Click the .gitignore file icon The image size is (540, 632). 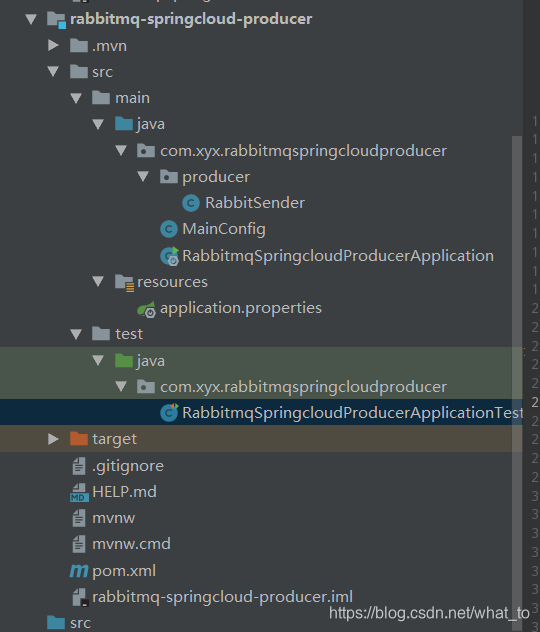coord(79,466)
